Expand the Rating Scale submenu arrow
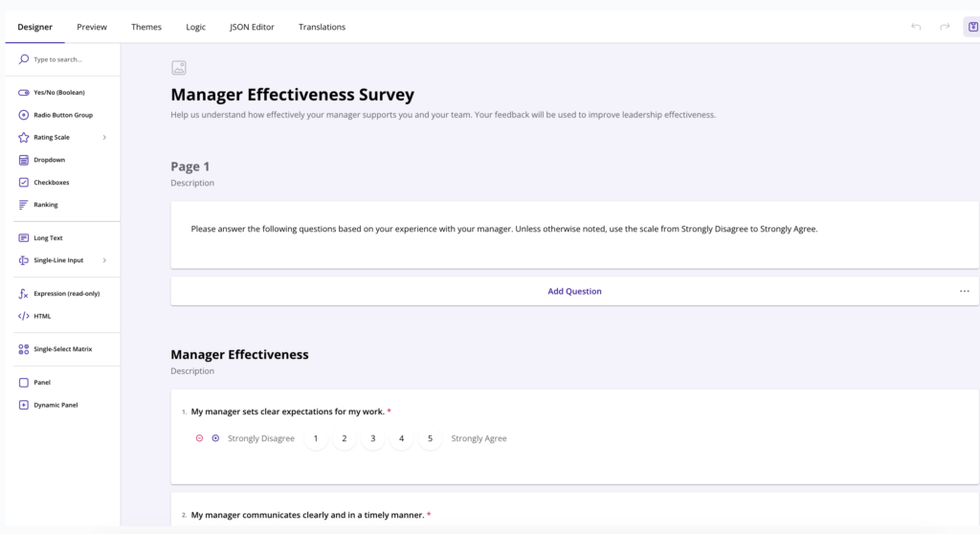This screenshot has width=980, height=534. coord(104,138)
